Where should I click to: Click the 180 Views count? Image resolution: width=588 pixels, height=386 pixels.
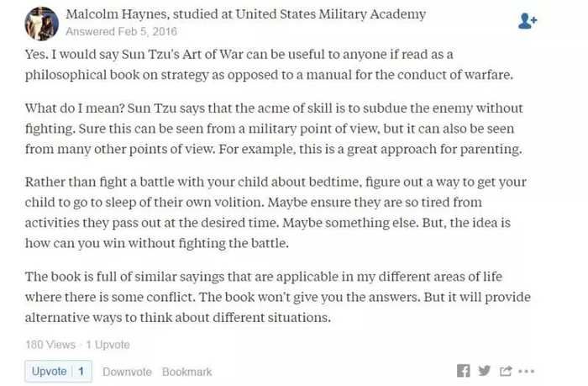(50, 344)
